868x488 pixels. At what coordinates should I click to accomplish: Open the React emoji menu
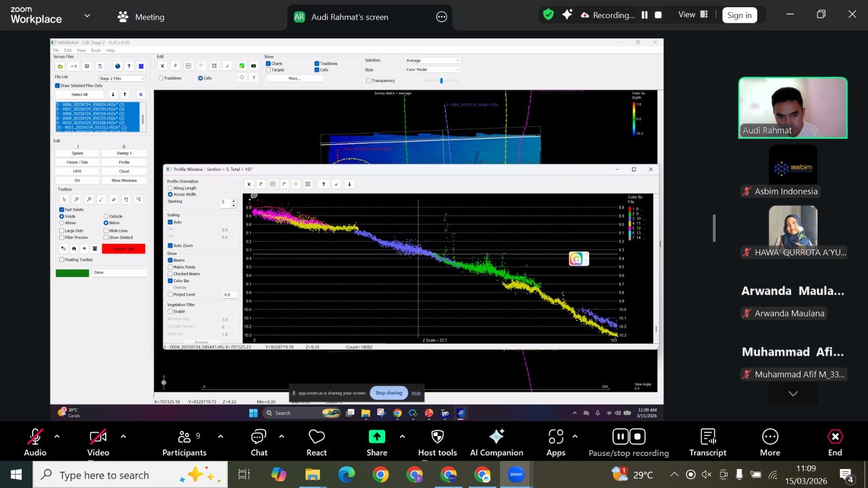pos(316,437)
